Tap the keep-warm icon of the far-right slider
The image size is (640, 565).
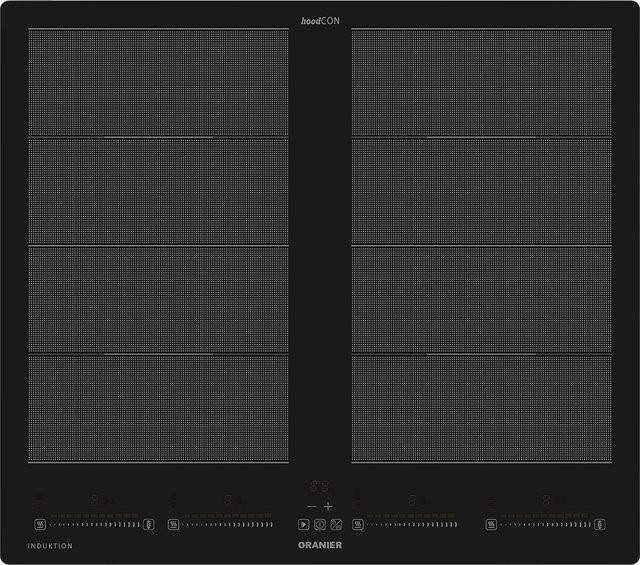click(491, 524)
